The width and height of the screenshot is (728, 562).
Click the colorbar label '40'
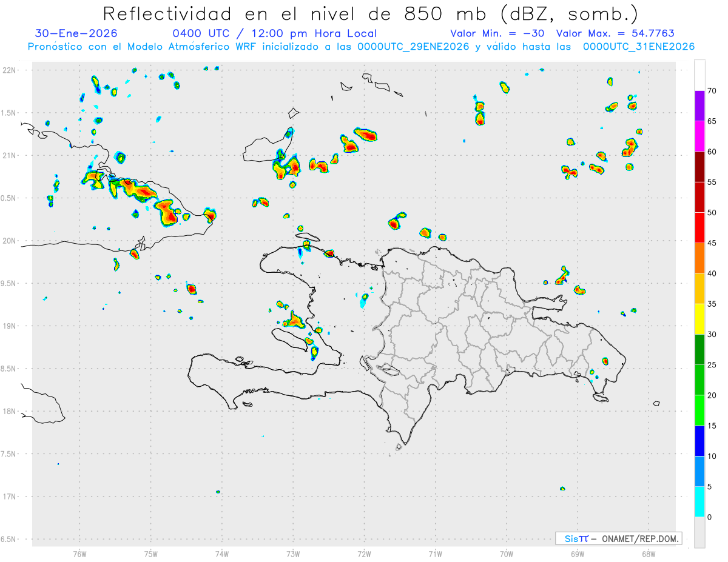pyautogui.click(x=712, y=273)
